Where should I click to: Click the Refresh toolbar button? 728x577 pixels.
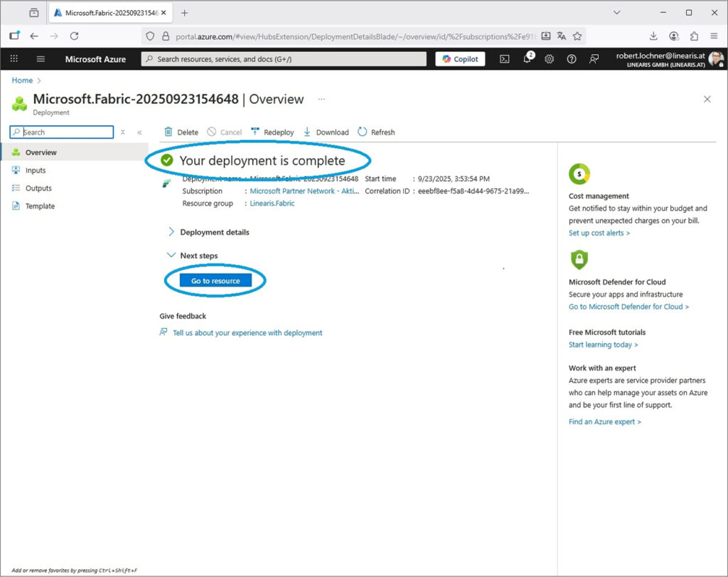(x=377, y=132)
